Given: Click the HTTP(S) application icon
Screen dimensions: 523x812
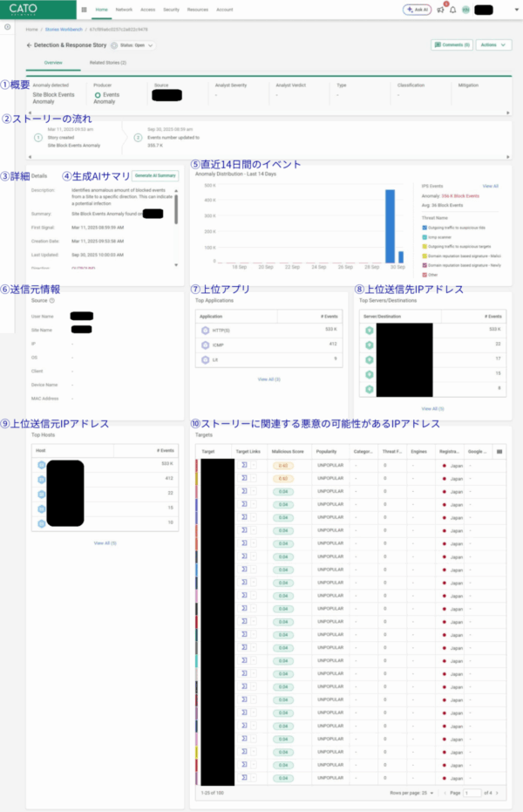Looking at the screenshot, I should pyautogui.click(x=205, y=331).
